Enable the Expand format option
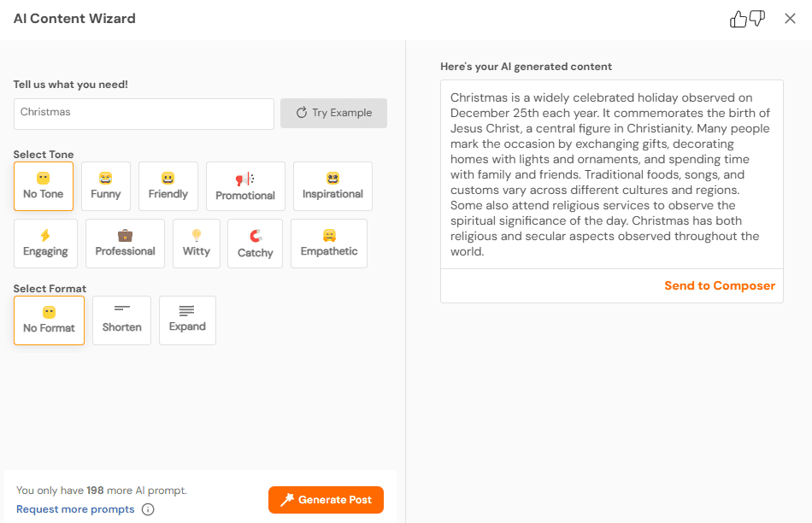 click(187, 320)
